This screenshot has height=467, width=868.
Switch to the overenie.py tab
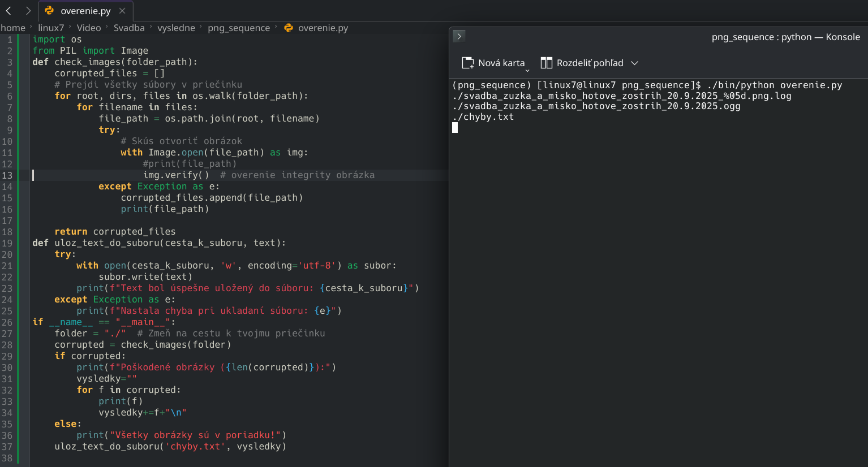click(85, 11)
